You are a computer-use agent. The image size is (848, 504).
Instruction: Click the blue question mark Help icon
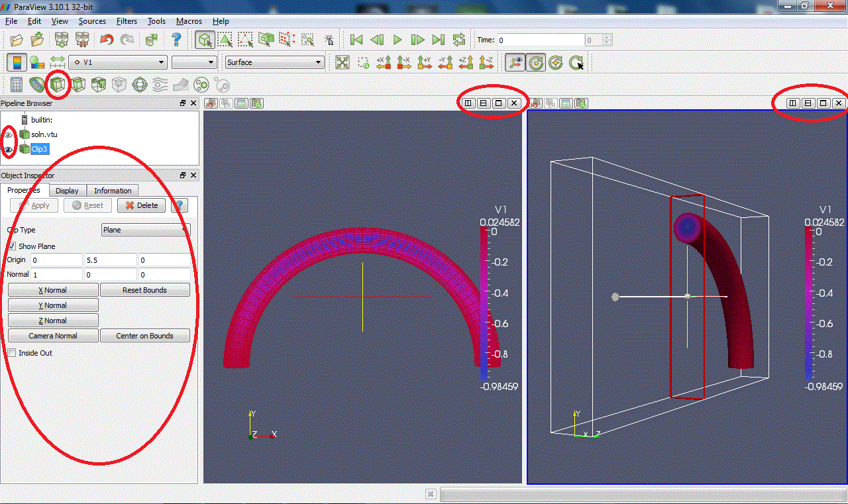coord(176,40)
